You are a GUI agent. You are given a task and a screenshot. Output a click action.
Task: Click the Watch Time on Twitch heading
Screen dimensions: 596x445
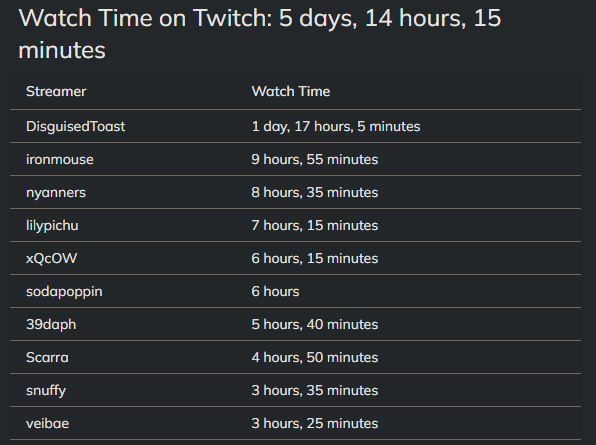(260, 34)
